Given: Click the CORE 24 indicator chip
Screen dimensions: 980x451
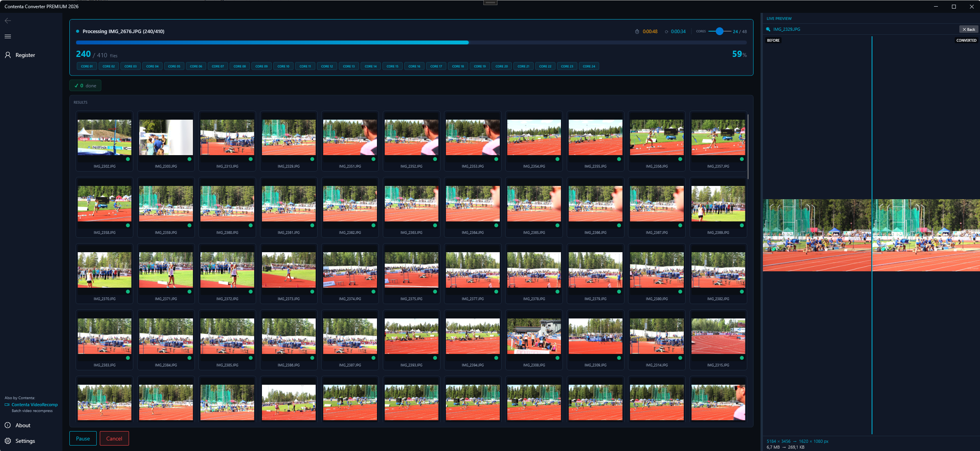Looking at the screenshot, I should (x=589, y=66).
